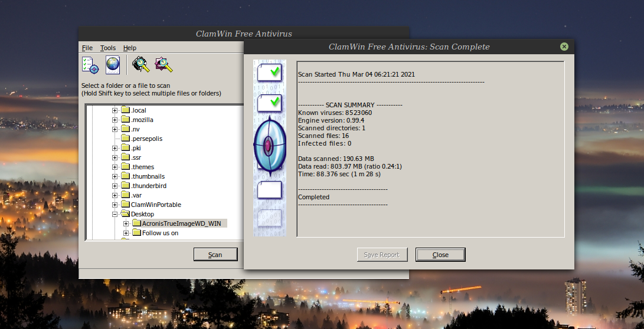Select the .mozilla folder label
This screenshot has height=329, width=644.
click(x=142, y=120)
